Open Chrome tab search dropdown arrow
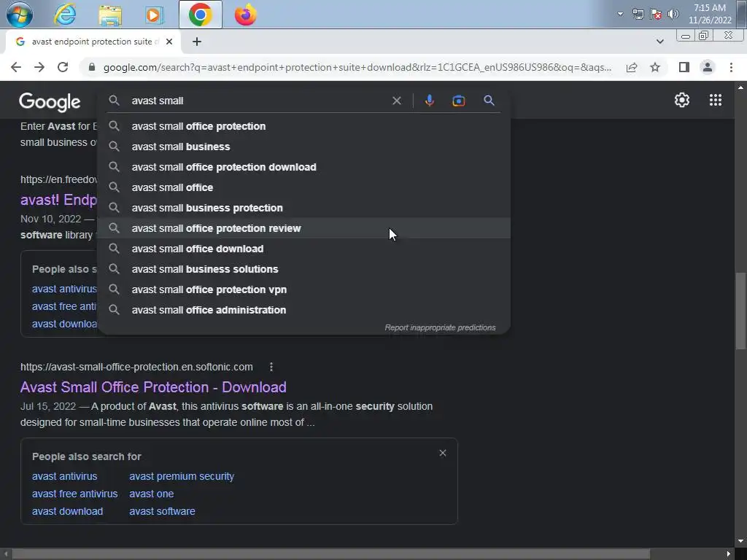747x560 pixels. pos(659,42)
